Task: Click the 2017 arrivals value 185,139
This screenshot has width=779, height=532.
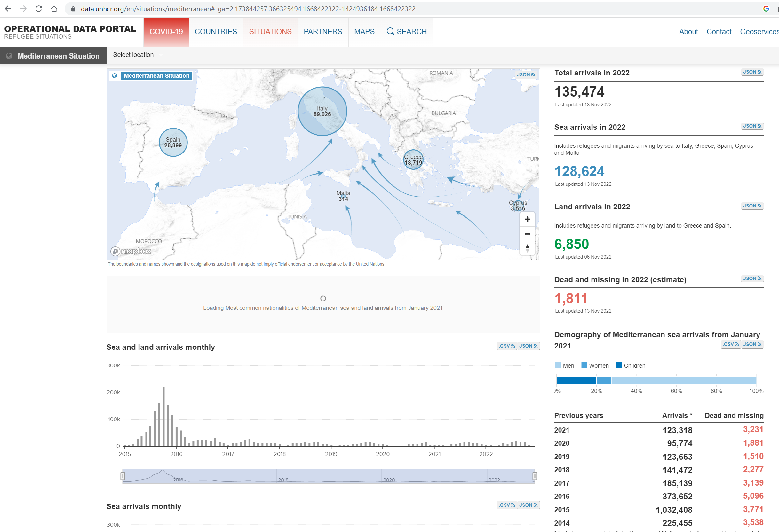Action: point(678,483)
